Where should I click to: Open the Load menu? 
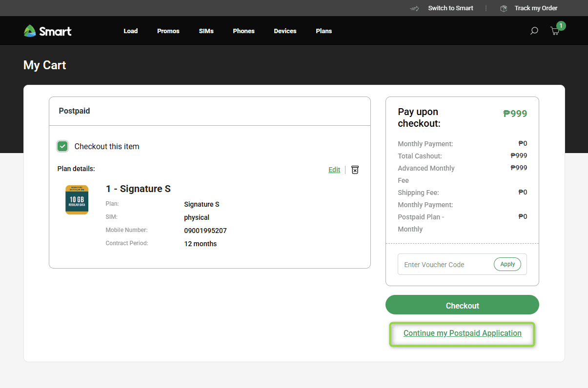[131, 31]
